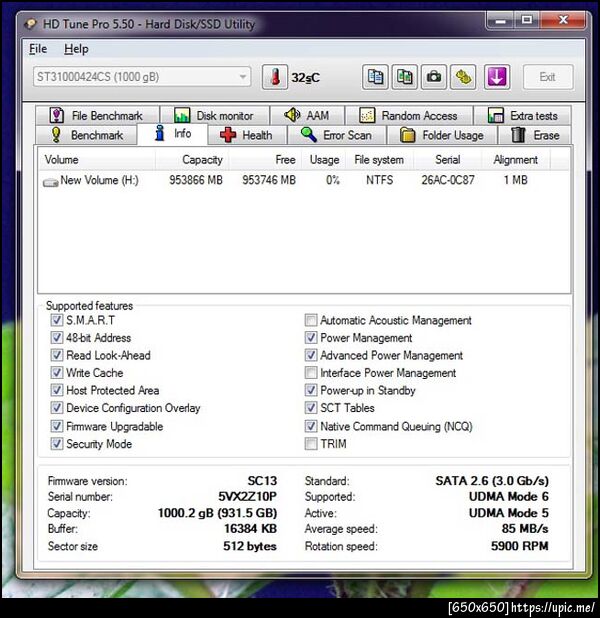Toggle the Power-up in Standby checkbox
600x618 pixels.
point(311,390)
